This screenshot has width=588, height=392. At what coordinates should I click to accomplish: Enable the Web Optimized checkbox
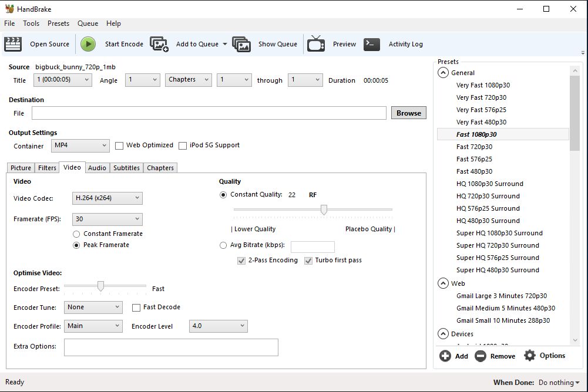[x=119, y=146]
